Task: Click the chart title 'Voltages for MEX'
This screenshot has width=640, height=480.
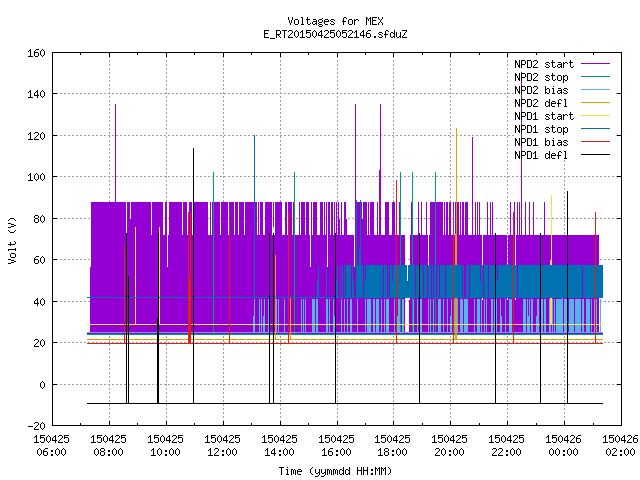Action: click(335, 21)
